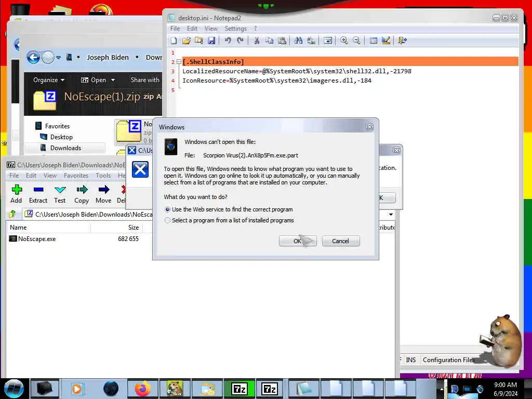Screen dimensions: 532x399
Task: Click the Copy icon in Notepad2 toolbar
Action: [x=270, y=41]
